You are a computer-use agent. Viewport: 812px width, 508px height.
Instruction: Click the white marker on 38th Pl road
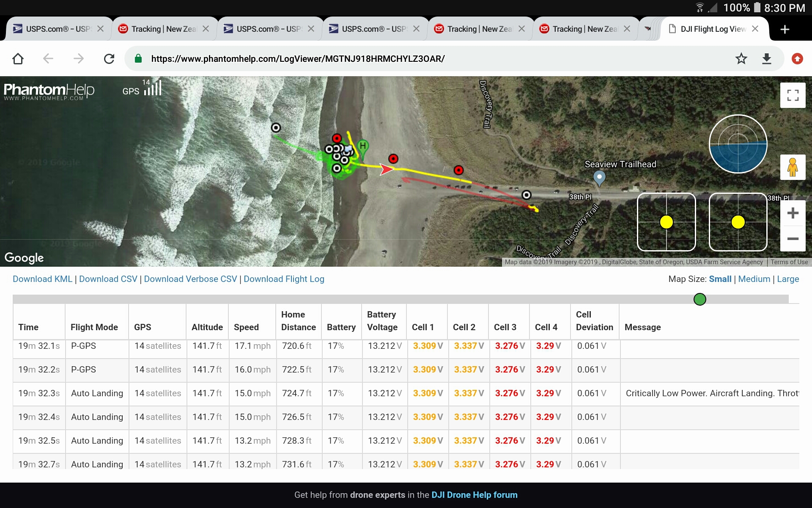pos(526,195)
